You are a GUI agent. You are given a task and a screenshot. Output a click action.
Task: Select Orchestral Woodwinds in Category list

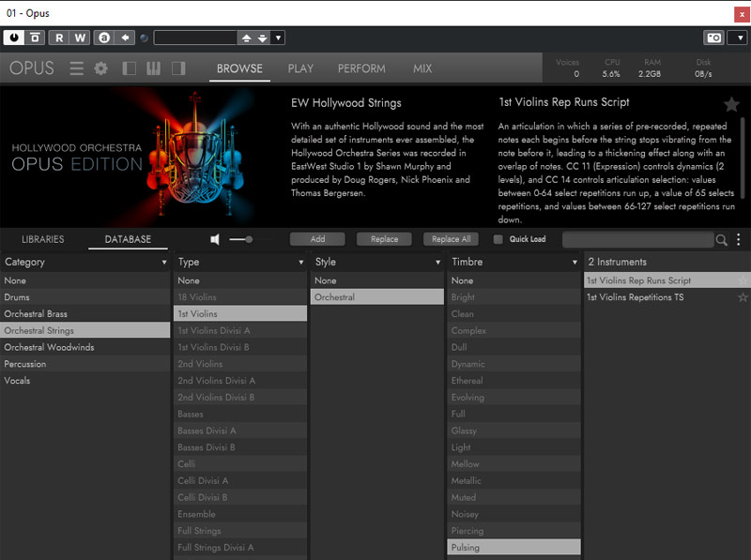tap(49, 347)
